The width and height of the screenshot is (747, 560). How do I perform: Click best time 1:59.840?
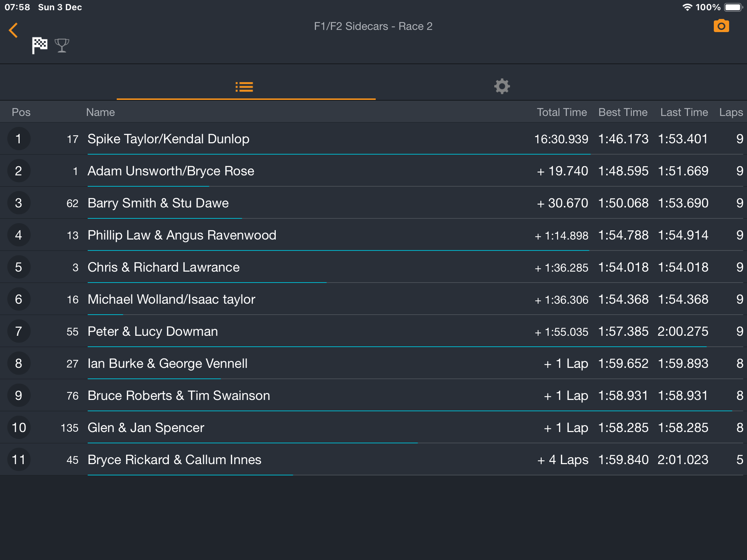coord(623,460)
